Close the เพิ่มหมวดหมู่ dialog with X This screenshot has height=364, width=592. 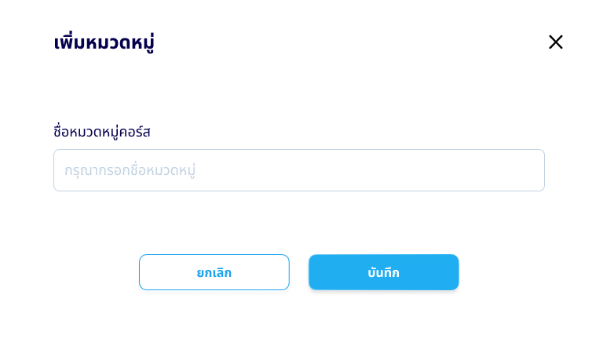[556, 42]
